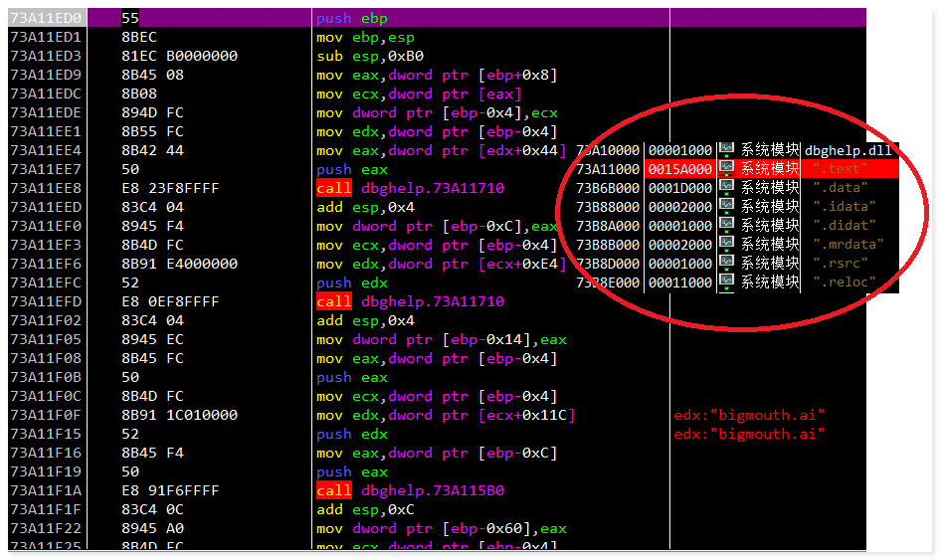Image resolution: width=940 pixels, height=560 pixels.
Task: Select the ".rsrc" section name
Action: [840, 264]
